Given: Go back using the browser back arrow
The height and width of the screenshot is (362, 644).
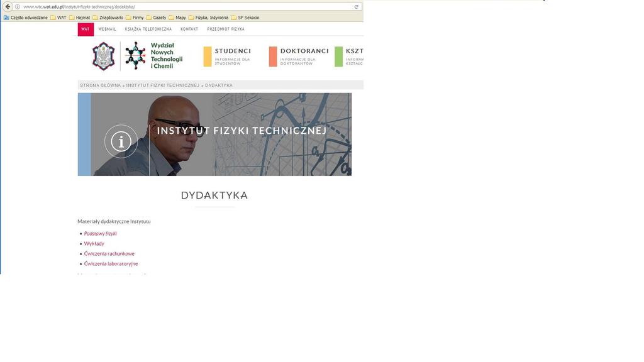Looking at the screenshot, I should tap(8, 6).
